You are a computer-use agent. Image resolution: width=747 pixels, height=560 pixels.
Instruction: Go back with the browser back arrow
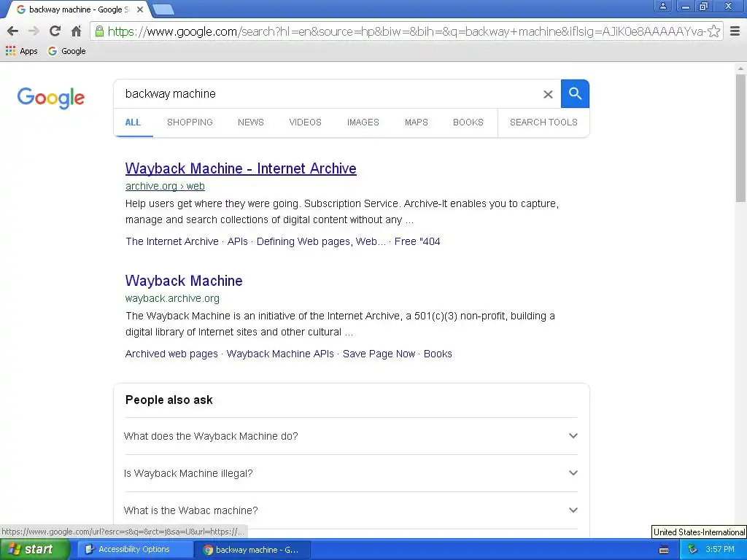pos(13,31)
